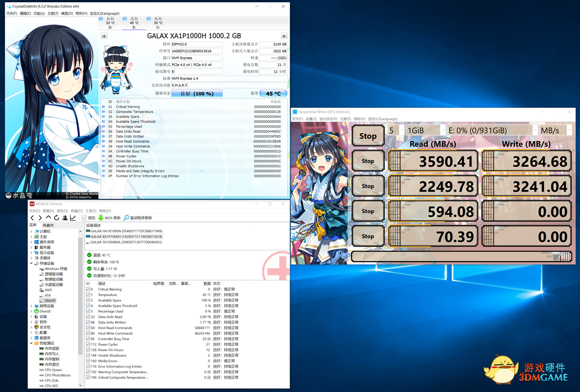Show previous disk in CrystalDiskInfo

tap(104, 36)
